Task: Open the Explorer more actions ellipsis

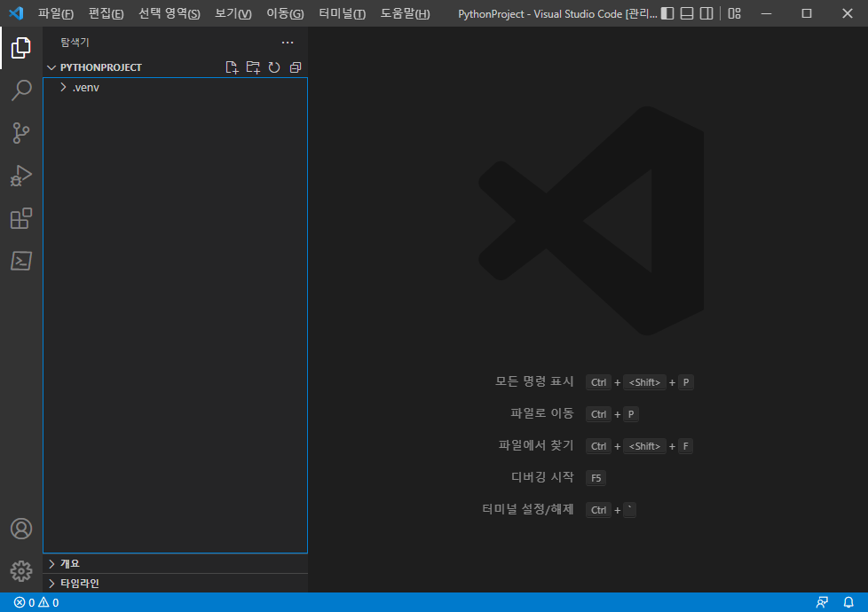Action: (288, 43)
